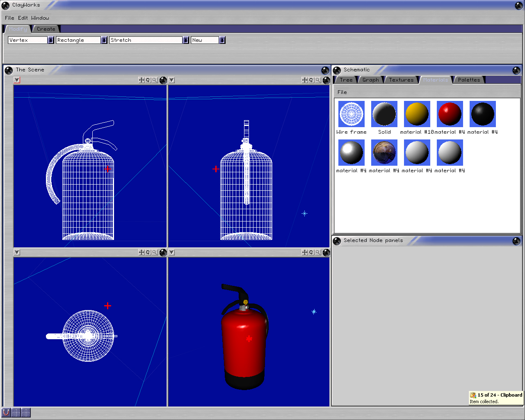Click the pan icon in the side-view wireframe viewport
Image resolution: width=525 pixels, height=420 pixels.
pyautogui.click(x=142, y=80)
